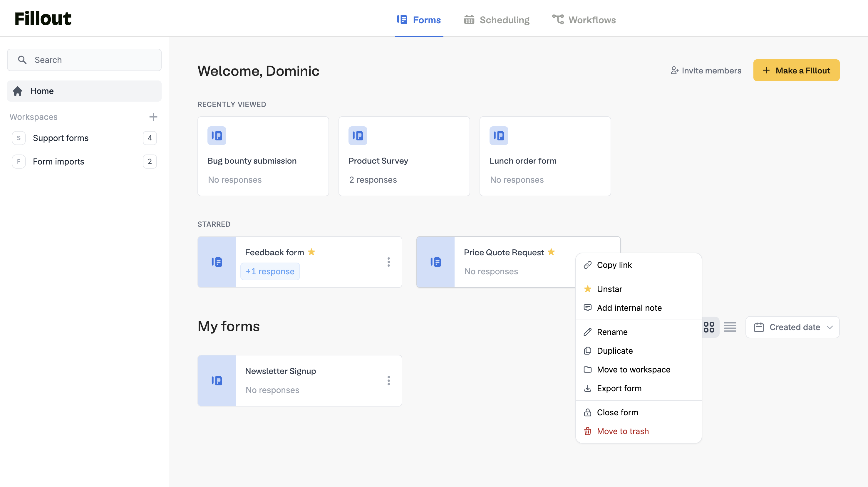Open the Form imports workspace

tap(58, 162)
